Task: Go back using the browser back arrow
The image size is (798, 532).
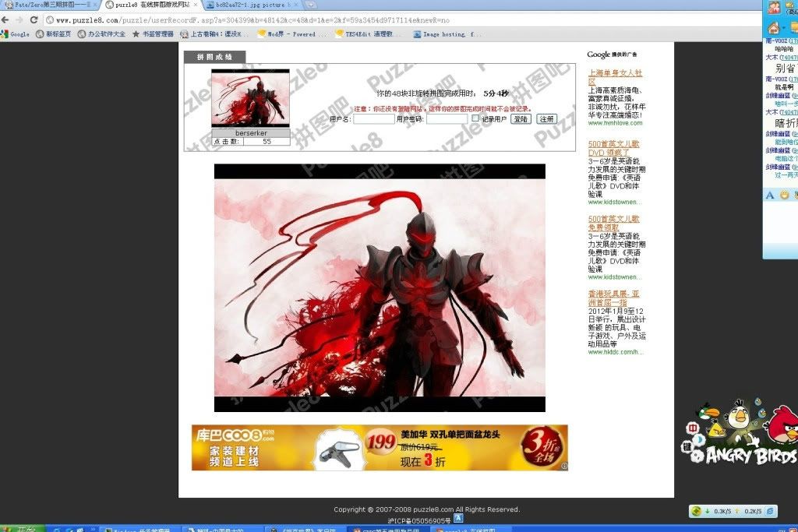Action: 5,19
